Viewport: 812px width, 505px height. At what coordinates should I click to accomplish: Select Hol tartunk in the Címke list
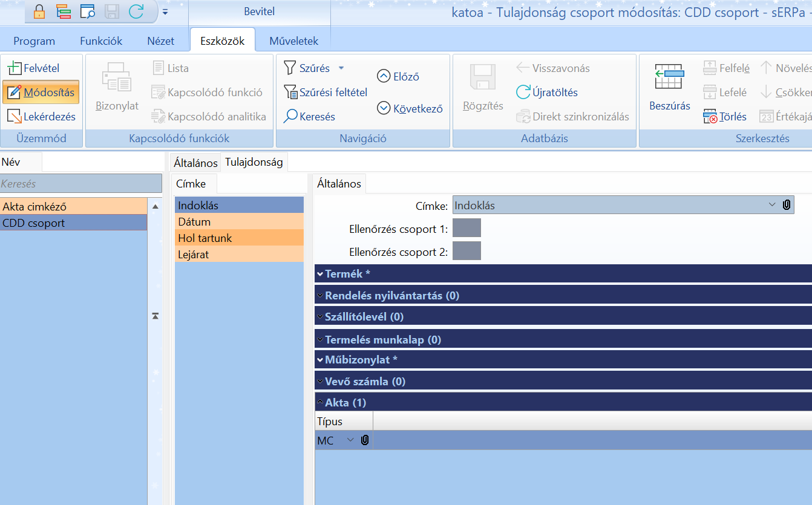(205, 238)
